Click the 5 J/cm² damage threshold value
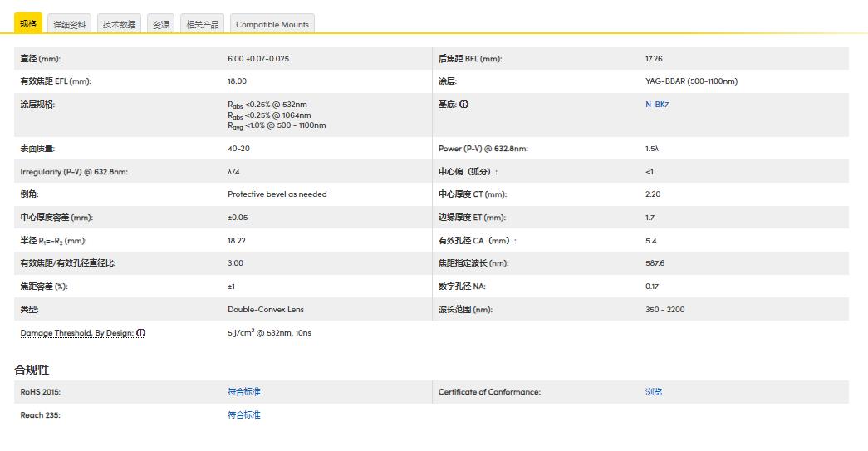The height and width of the screenshot is (451, 868). tap(270, 333)
